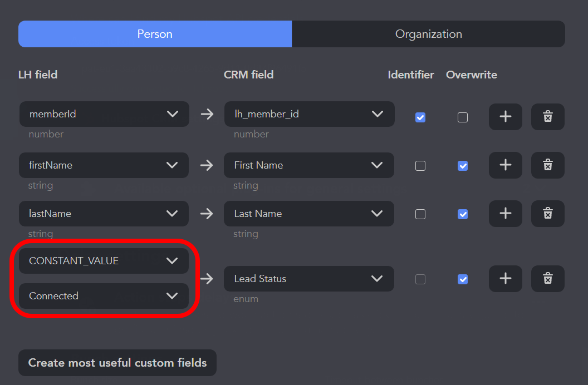
Task: Delete the memberId mapping row
Action: (x=547, y=116)
